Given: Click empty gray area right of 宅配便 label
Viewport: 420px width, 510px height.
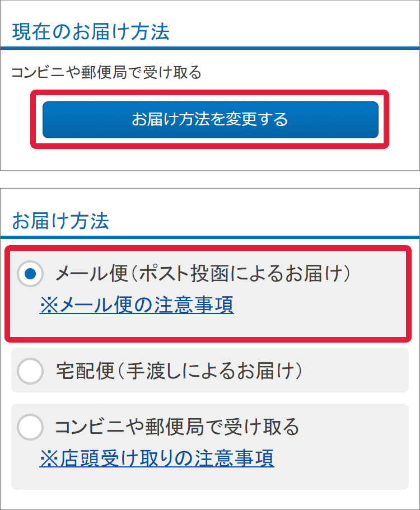Looking at the screenshot, I should pyautogui.click(x=358, y=371).
